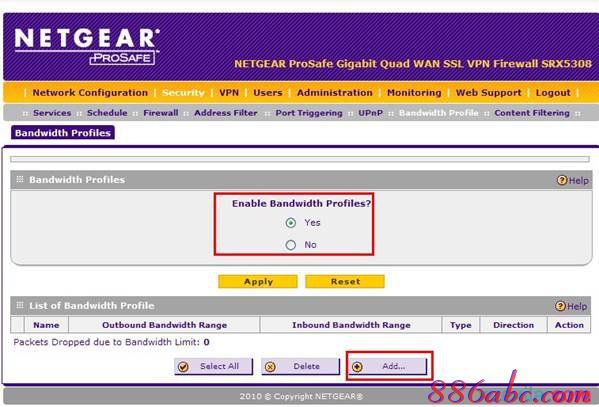Go to the Services submenu
The height and width of the screenshot is (407, 599).
[x=52, y=113]
